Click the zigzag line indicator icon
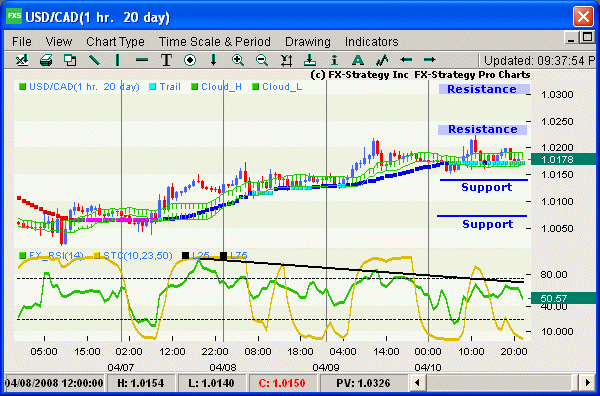The image size is (600, 396). tap(382, 60)
